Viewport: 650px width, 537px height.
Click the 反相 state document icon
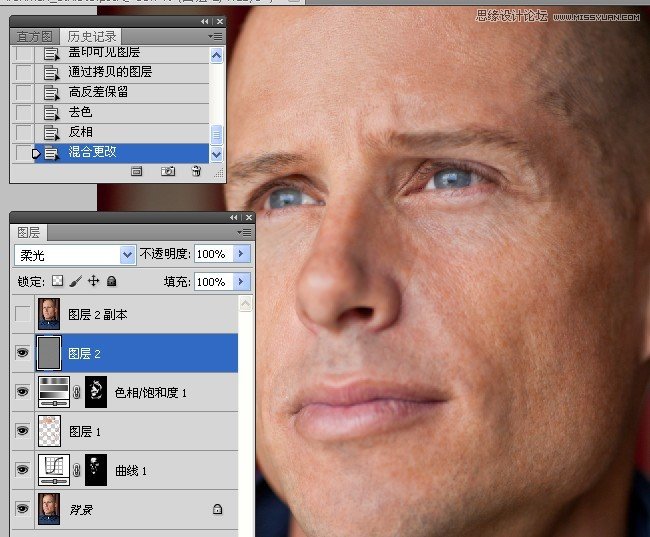click(51, 133)
